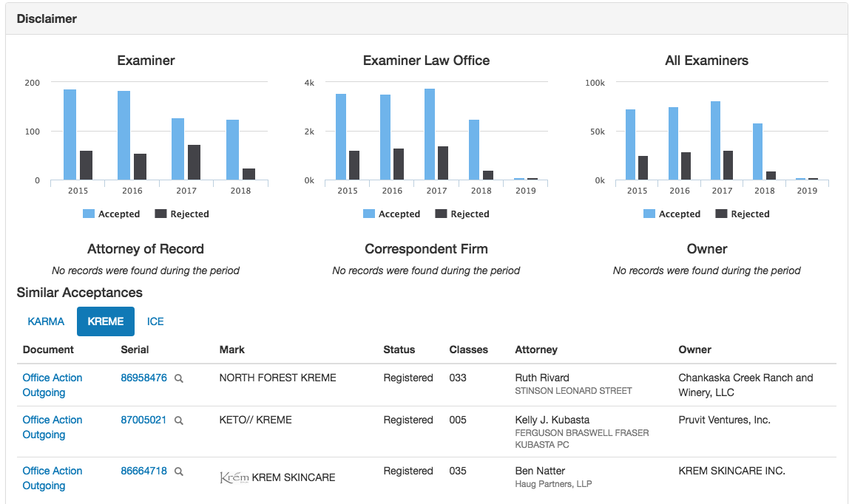The image size is (852, 504).
Task: Open the ICE tab
Action: click(x=155, y=321)
